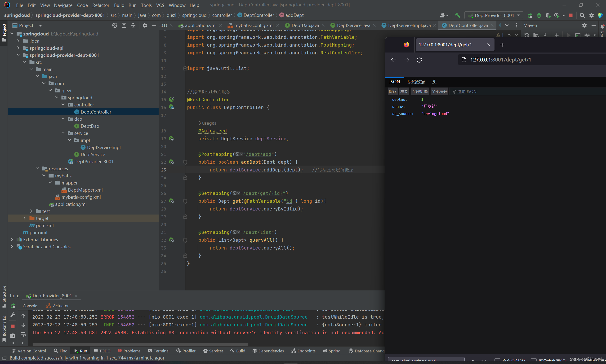Toggle soft-wrap icon in Run console
The height and width of the screenshot is (364, 606).
[23, 334]
